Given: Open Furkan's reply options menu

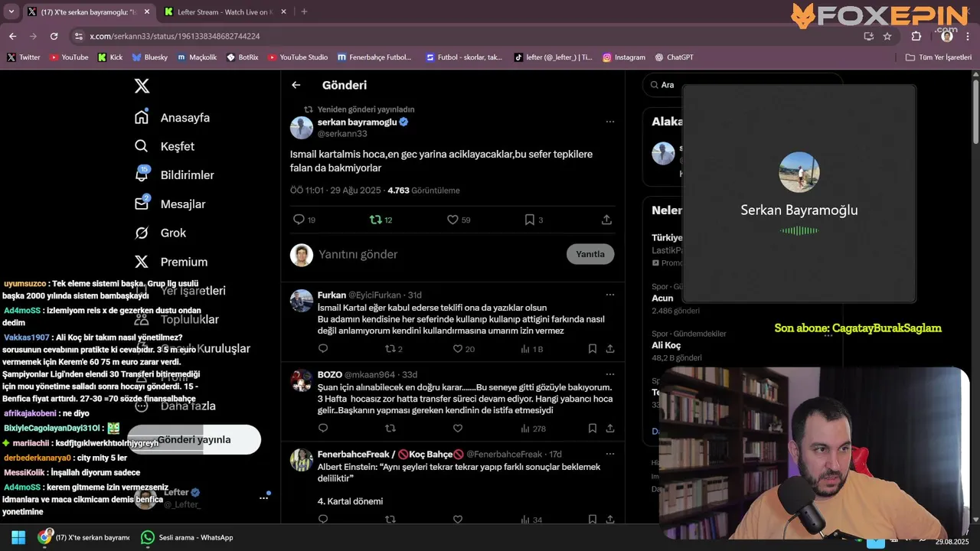Looking at the screenshot, I should [x=609, y=295].
